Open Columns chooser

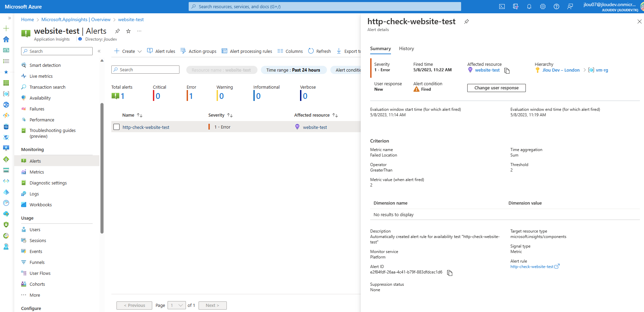290,51
